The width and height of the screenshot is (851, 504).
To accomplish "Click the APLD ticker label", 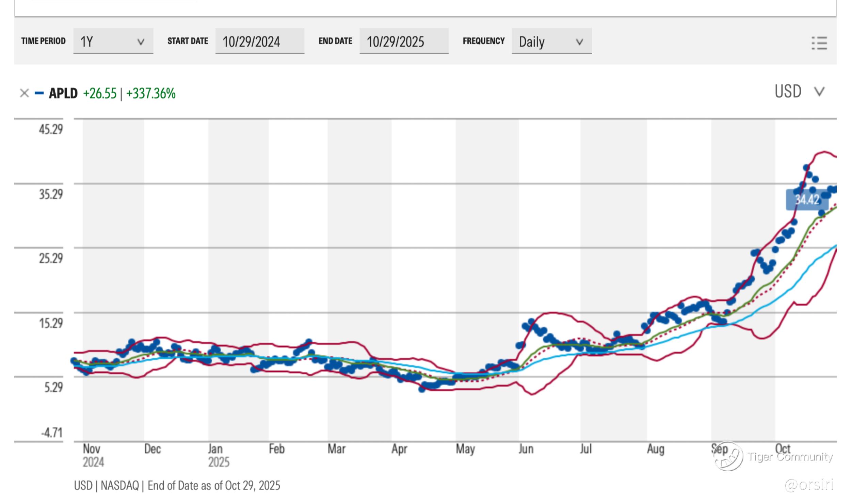I will tap(63, 93).
